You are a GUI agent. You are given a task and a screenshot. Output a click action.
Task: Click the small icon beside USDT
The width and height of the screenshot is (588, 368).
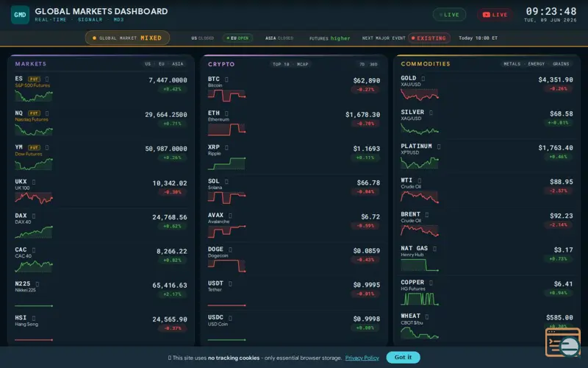(230, 283)
